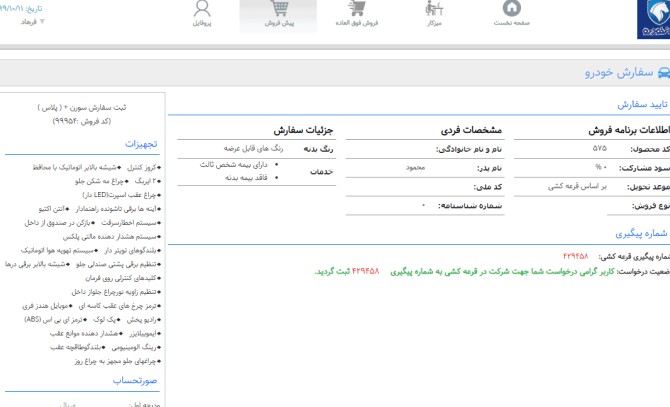Click the جزئیات سفارش heading
Screen dimensions: 670x407
pyautogui.click(x=303, y=130)
